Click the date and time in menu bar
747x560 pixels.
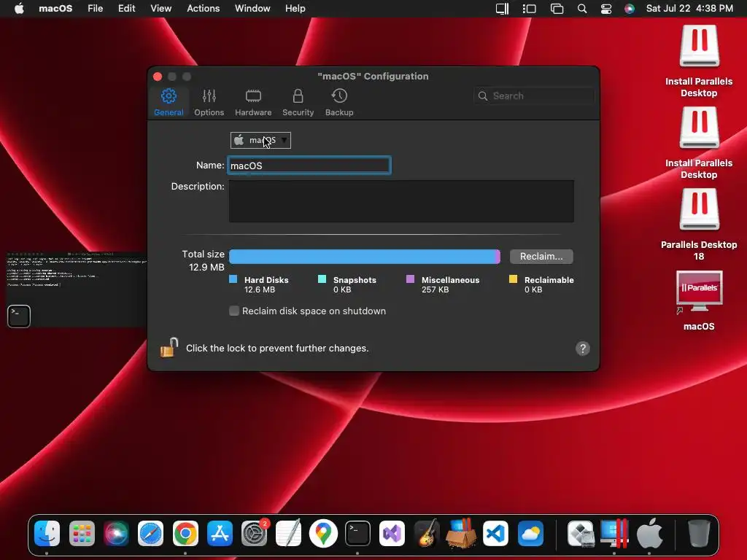689,9
